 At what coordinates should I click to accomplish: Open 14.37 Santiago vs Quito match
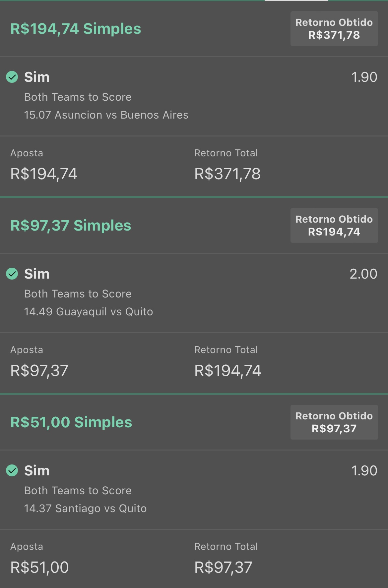pos(85,508)
